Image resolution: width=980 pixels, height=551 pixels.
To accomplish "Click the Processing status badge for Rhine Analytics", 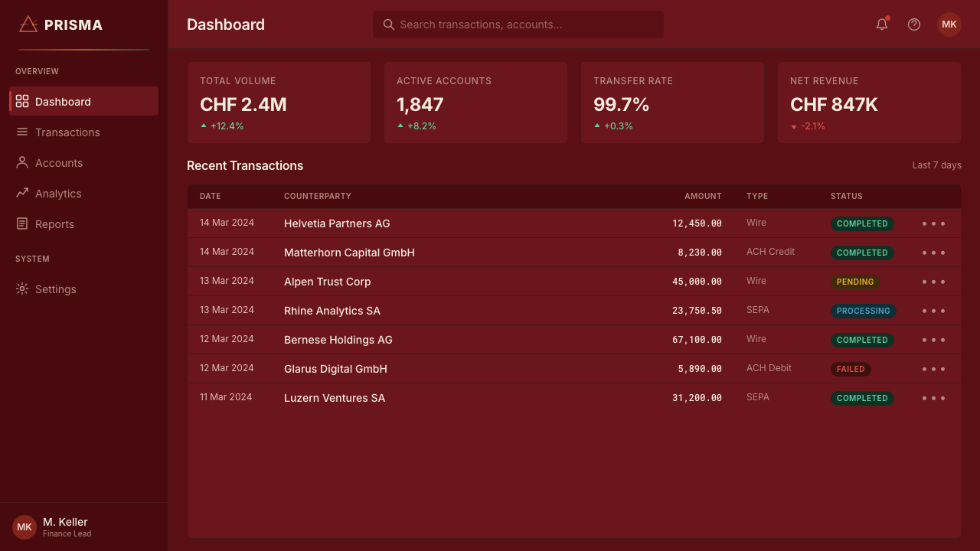I will pyautogui.click(x=863, y=311).
